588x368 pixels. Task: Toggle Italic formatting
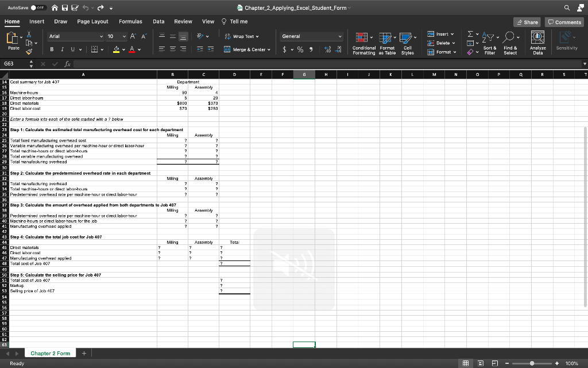click(x=62, y=49)
